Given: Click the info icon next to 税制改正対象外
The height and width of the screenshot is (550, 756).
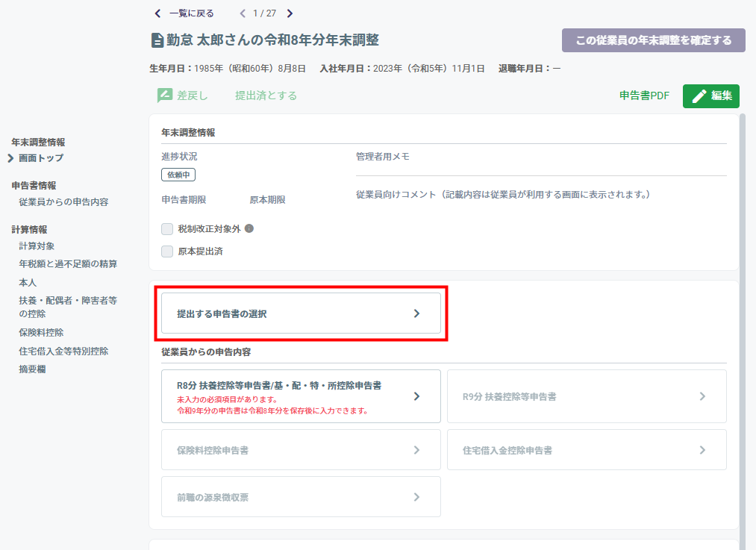Looking at the screenshot, I should tap(249, 228).
